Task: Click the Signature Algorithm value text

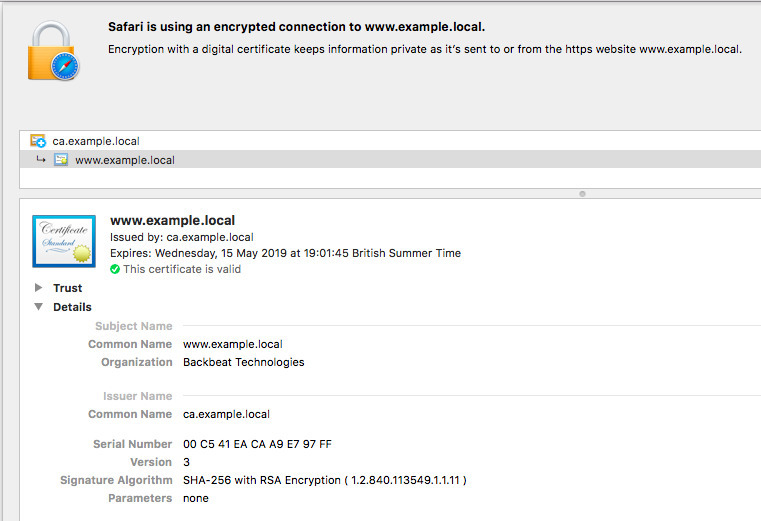Action: click(x=325, y=480)
